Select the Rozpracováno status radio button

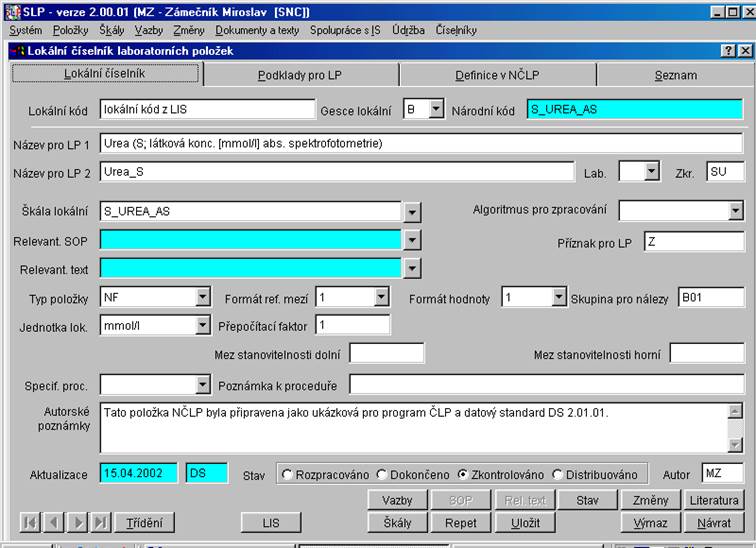288,474
